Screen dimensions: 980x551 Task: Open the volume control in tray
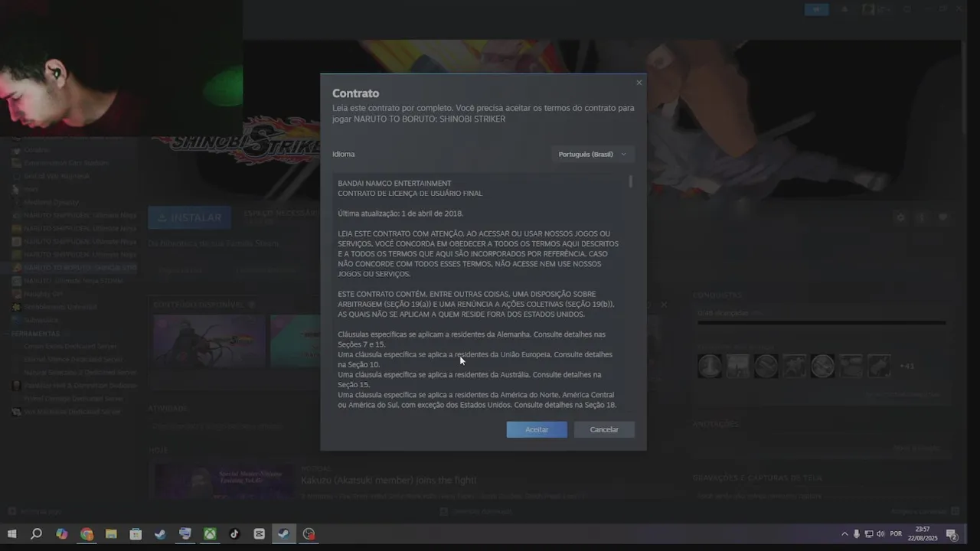[880, 534]
